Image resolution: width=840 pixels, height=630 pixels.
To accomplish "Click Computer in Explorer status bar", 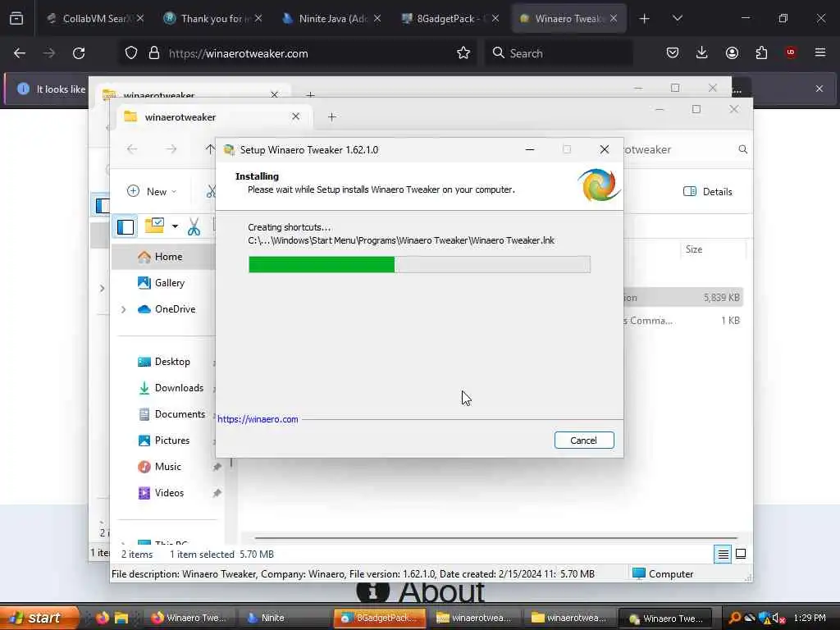I will click(663, 573).
